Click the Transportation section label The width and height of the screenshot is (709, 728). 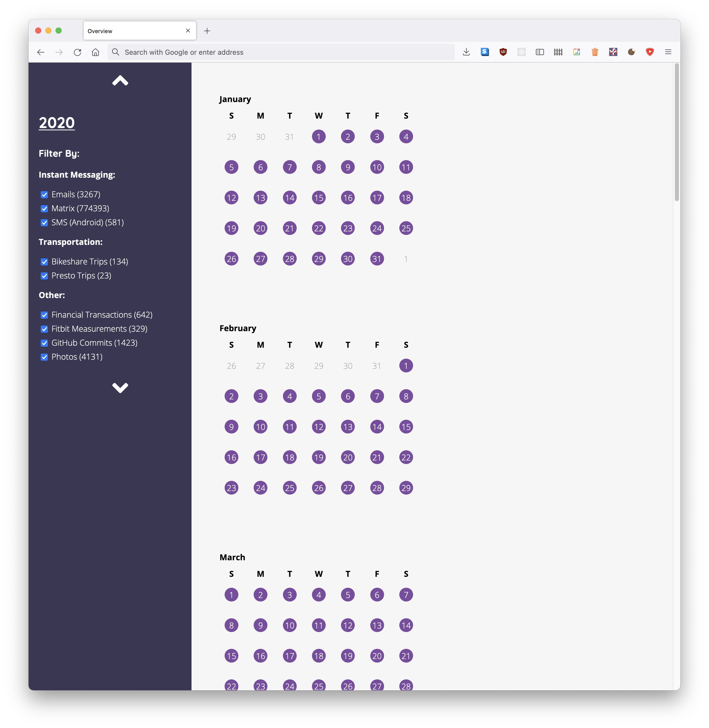pos(70,242)
